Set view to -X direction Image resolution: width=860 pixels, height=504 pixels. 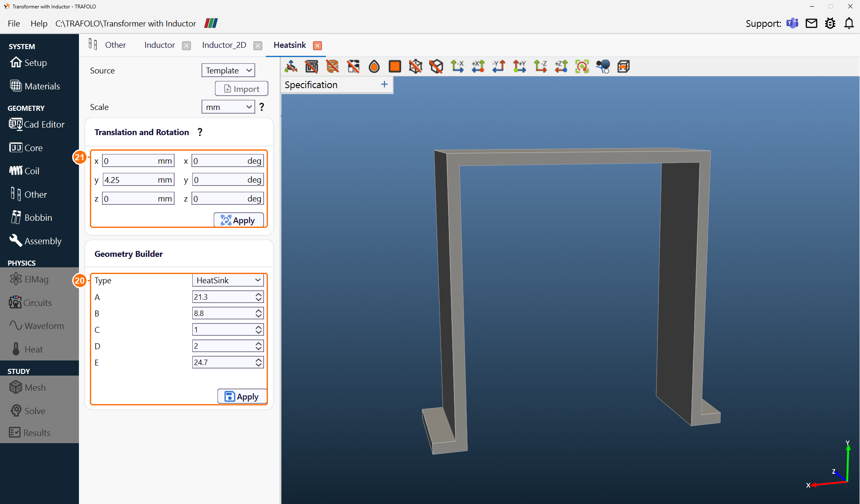pos(457,66)
